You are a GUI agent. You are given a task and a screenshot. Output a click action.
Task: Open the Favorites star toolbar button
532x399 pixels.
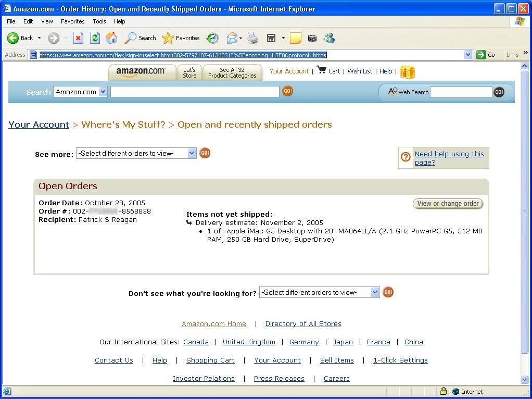pos(181,38)
